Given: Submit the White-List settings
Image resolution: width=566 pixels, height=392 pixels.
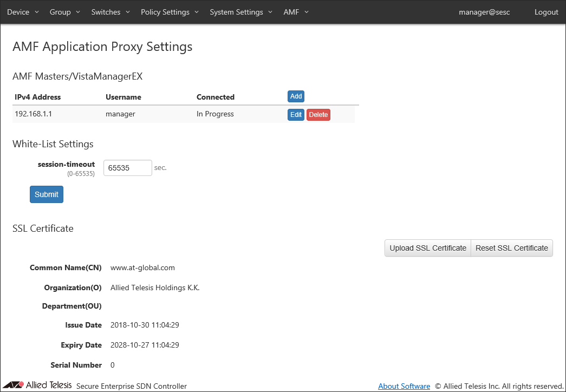Looking at the screenshot, I should [47, 194].
